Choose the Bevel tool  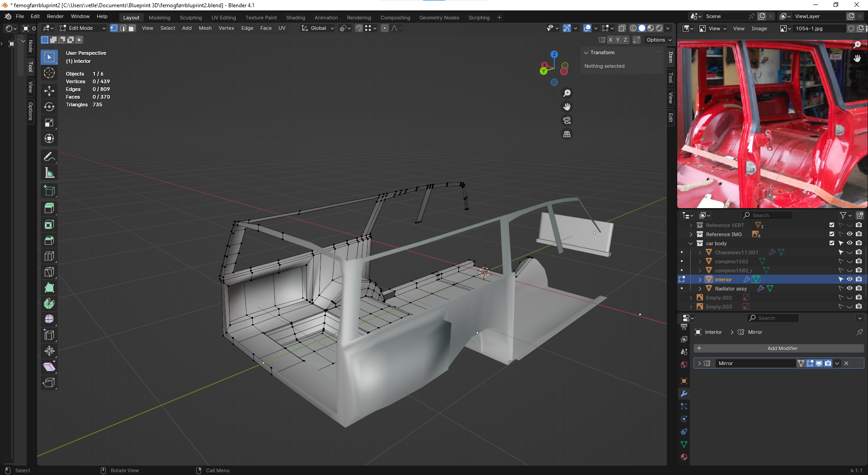click(x=49, y=240)
